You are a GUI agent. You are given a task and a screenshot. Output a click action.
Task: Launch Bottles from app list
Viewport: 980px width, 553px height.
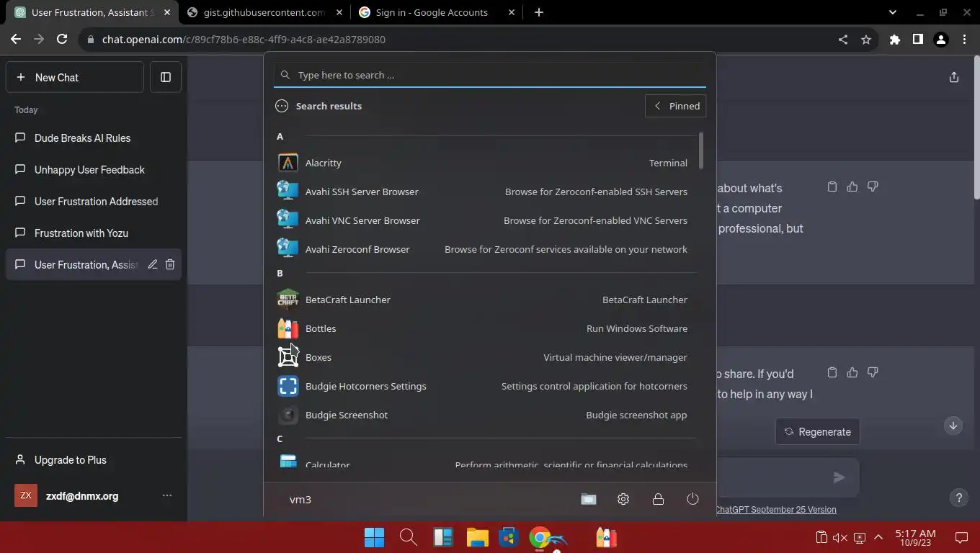tap(482, 328)
